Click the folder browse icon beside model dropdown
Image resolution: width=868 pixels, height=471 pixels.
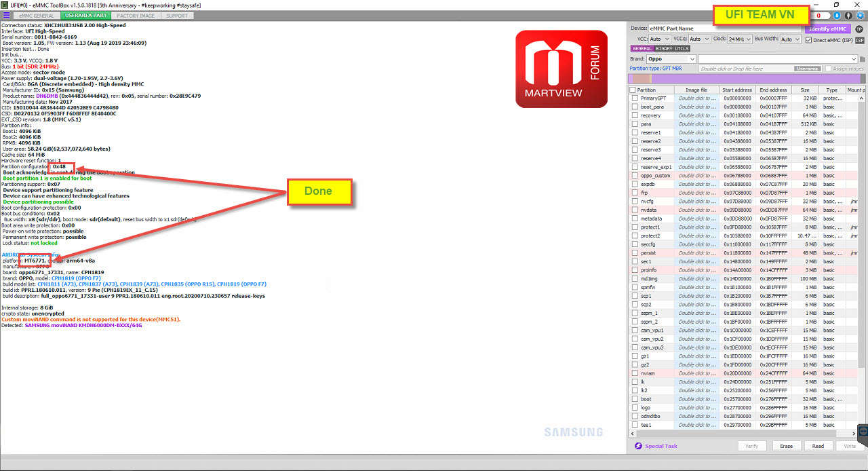tap(863, 59)
